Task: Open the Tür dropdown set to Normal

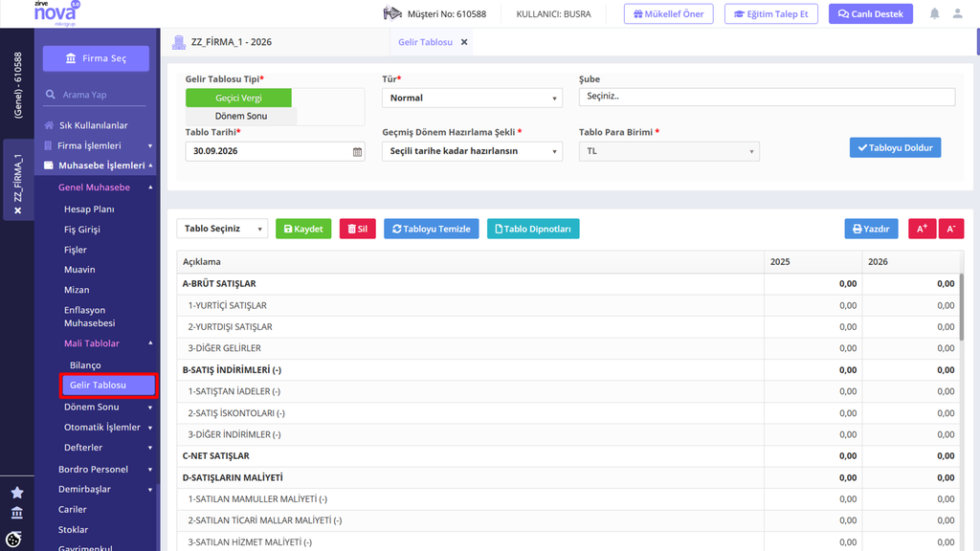Action: click(x=472, y=98)
